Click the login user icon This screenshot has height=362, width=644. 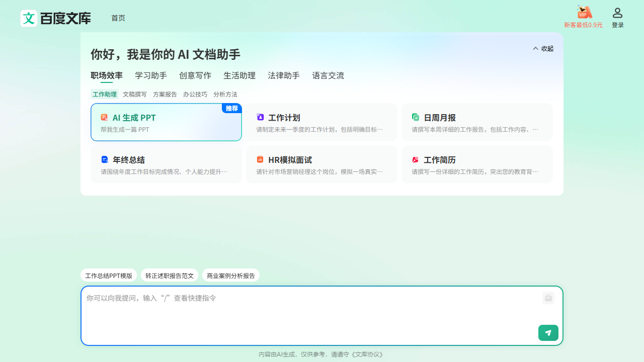coord(617,13)
